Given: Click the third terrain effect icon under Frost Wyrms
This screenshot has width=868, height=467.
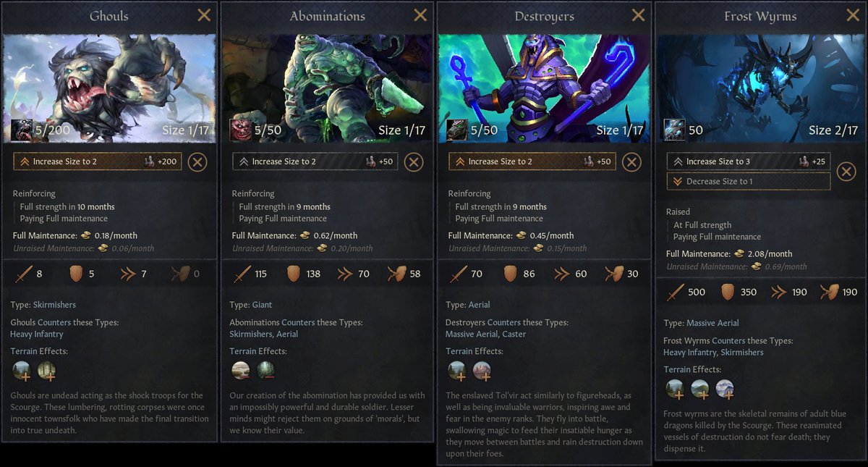Looking at the screenshot, I should coord(725,390).
